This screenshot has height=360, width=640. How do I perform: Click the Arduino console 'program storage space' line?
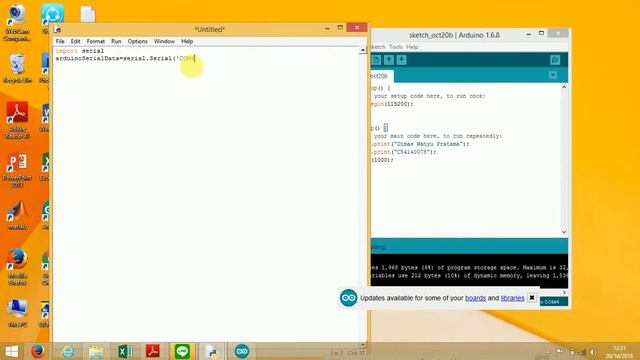pos(469,268)
